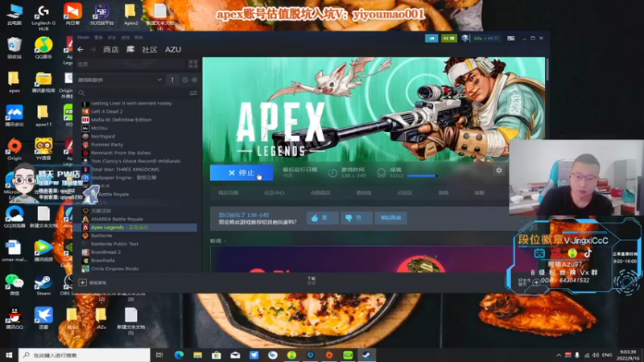Select Pummel Party in the game list
The width and height of the screenshot is (644, 362).
tap(107, 145)
